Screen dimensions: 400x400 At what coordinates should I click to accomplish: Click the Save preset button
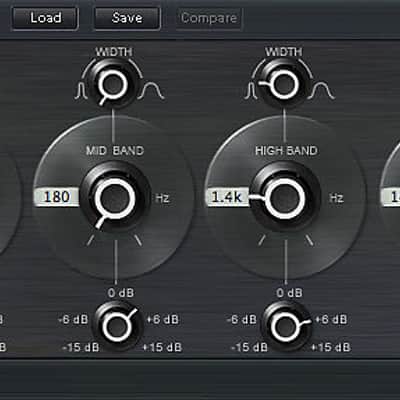tap(127, 18)
